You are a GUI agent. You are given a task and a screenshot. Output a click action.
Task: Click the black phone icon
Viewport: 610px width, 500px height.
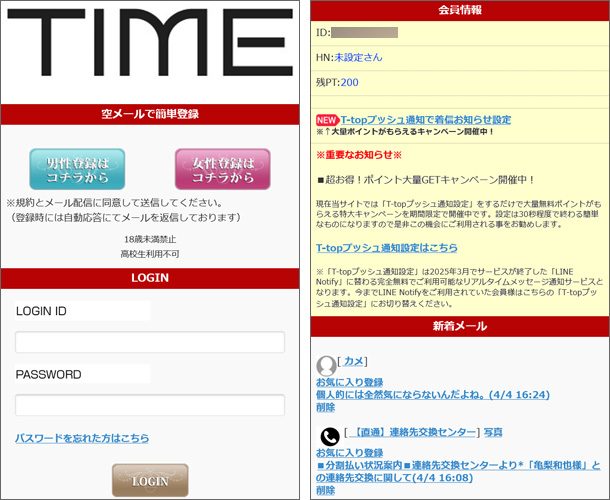pyautogui.click(x=329, y=437)
